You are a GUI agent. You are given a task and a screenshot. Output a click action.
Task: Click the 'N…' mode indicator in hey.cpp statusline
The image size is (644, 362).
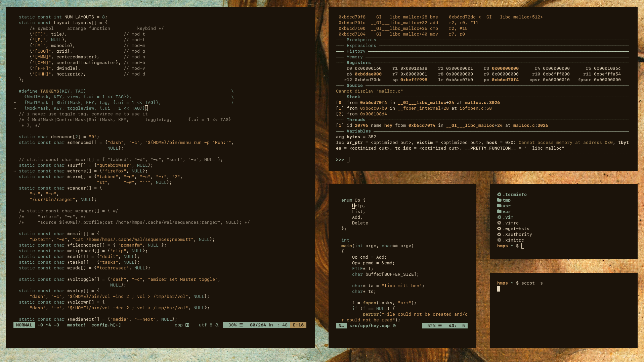click(341, 325)
